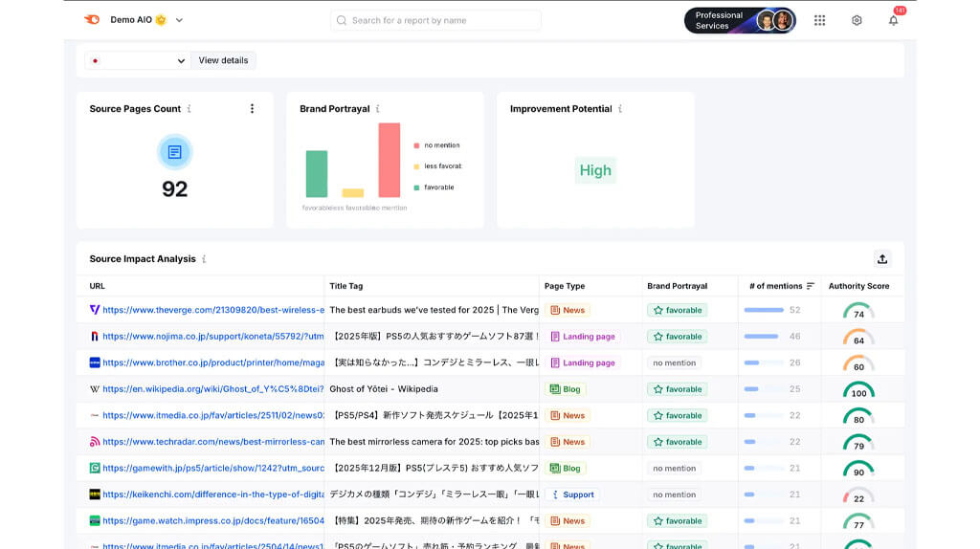Click no mention badge in gamewith row
The width and height of the screenshot is (980, 549).
click(x=674, y=468)
